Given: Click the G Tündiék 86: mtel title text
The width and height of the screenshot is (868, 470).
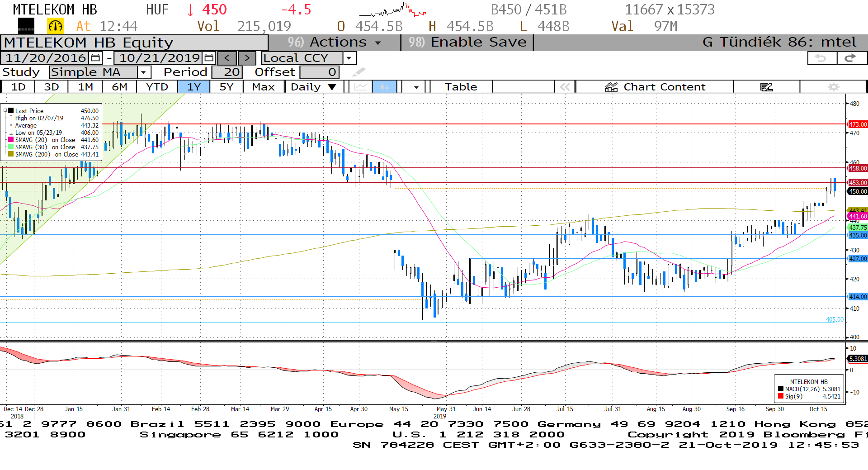Looking at the screenshot, I should (779, 43).
